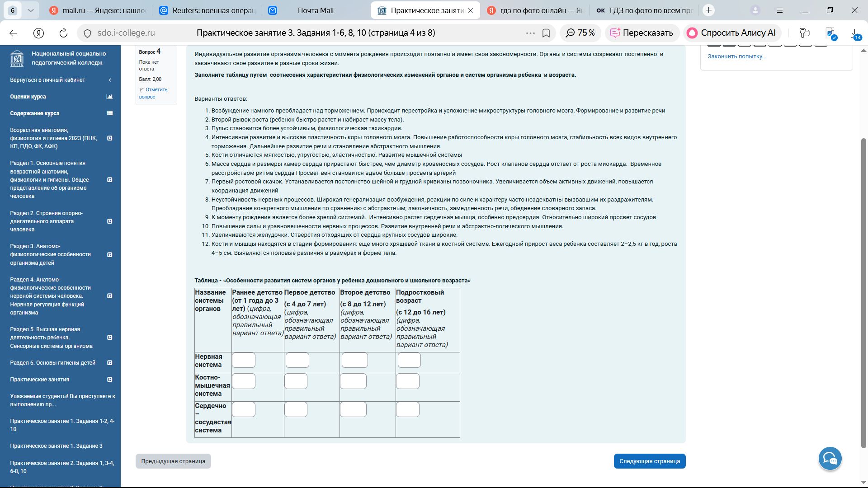Image resolution: width=868 pixels, height=488 pixels.
Task: Click Нервная система field for Раннее детство
Action: [244, 361]
